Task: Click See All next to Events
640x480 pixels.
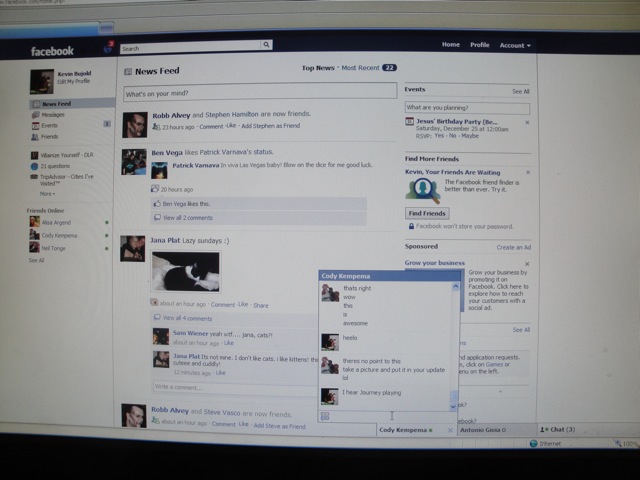Action: [521, 91]
